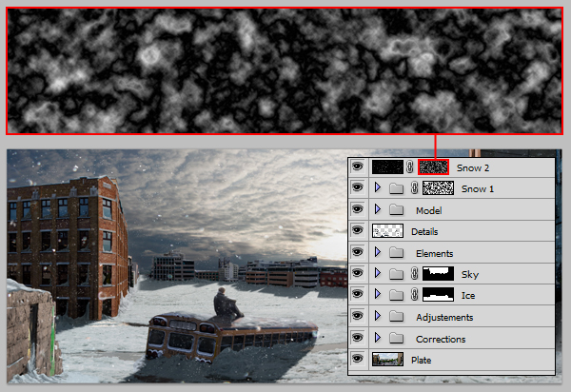Select the Model group name
This screenshot has width=571, height=392.
pyautogui.click(x=428, y=210)
